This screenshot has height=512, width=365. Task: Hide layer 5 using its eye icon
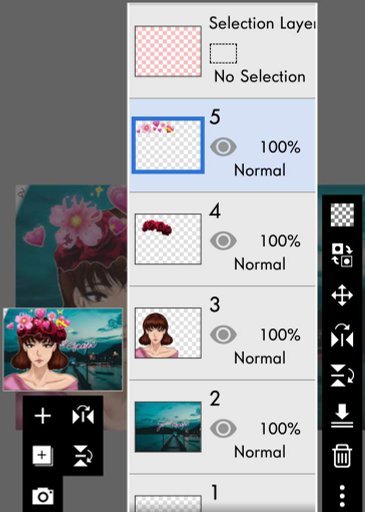click(223, 147)
